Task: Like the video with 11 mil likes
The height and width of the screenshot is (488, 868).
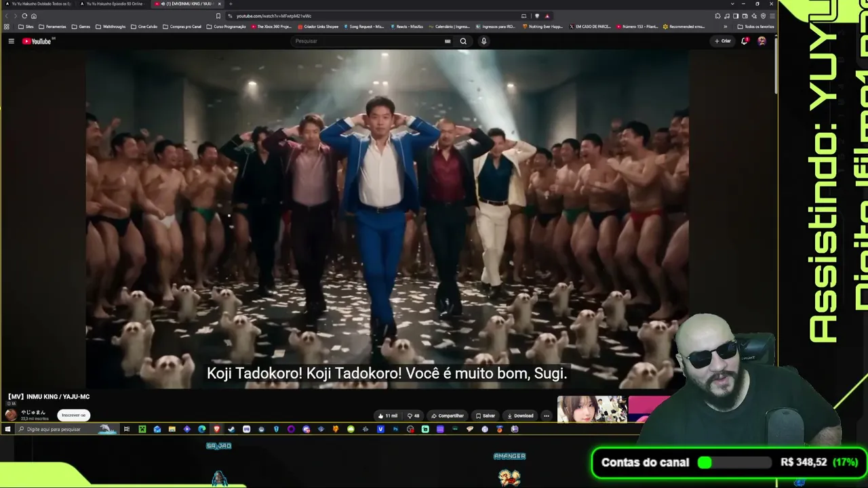Action: 387,415
